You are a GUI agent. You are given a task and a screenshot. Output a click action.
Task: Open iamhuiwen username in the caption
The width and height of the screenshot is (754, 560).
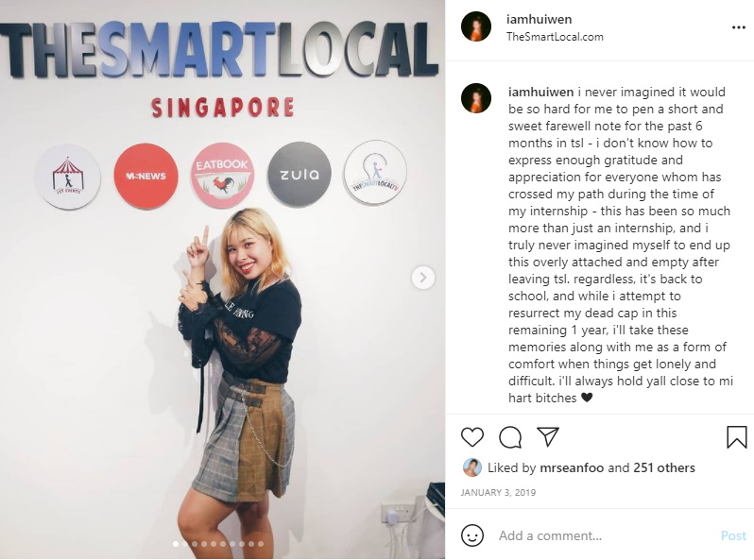pyautogui.click(x=541, y=92)
